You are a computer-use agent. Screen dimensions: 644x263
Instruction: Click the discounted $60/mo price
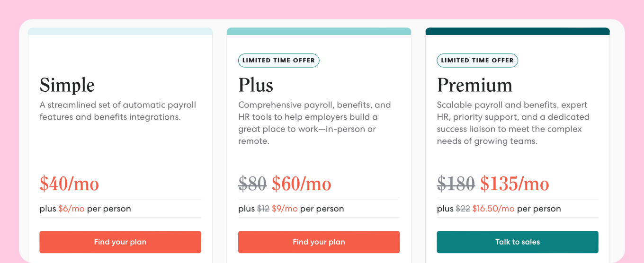coord(301,184)
